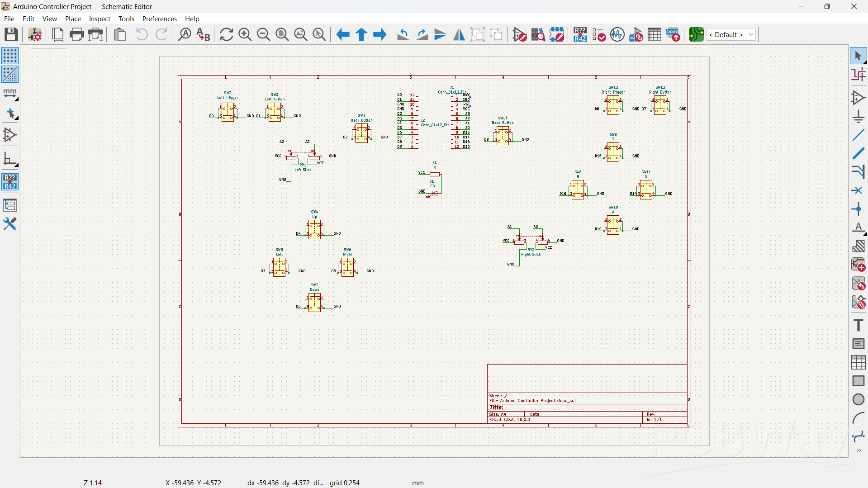Open page settings sheet icon

click(57, 34)
